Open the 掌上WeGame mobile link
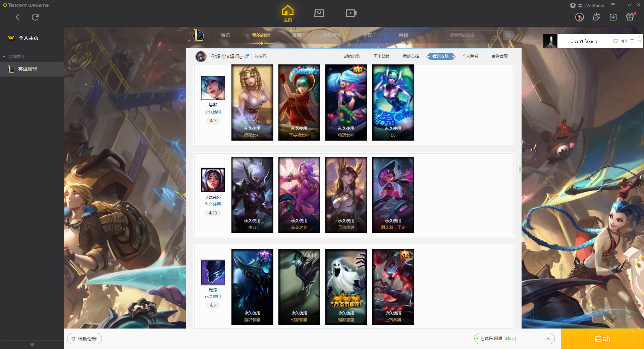The image size is (644, 349). tap(587, 5)
